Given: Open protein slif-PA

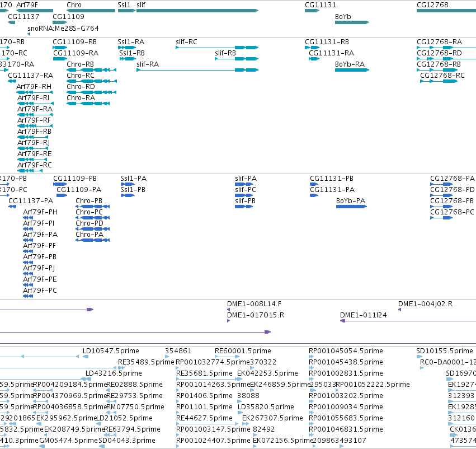Looking at the screenshot, I should pyautogui.click(x=246, y=179).
